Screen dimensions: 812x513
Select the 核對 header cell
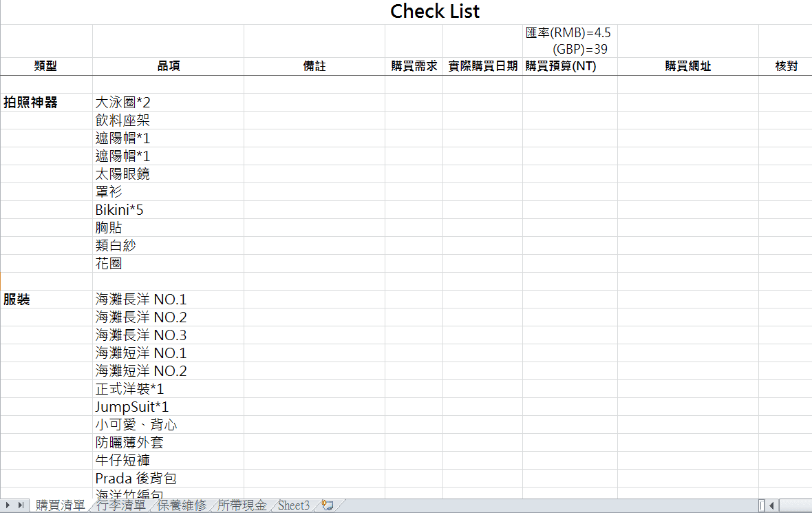tap(786, 66)
